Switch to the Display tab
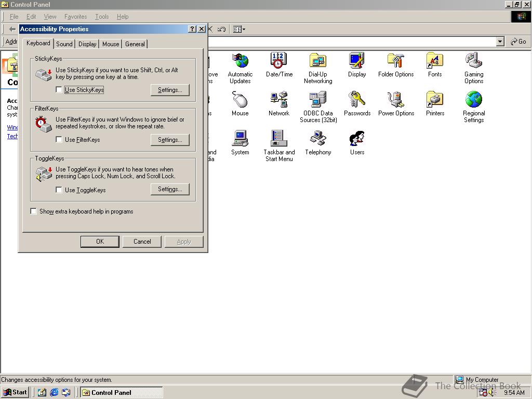The image size is (532, 399). coord(87,44)
